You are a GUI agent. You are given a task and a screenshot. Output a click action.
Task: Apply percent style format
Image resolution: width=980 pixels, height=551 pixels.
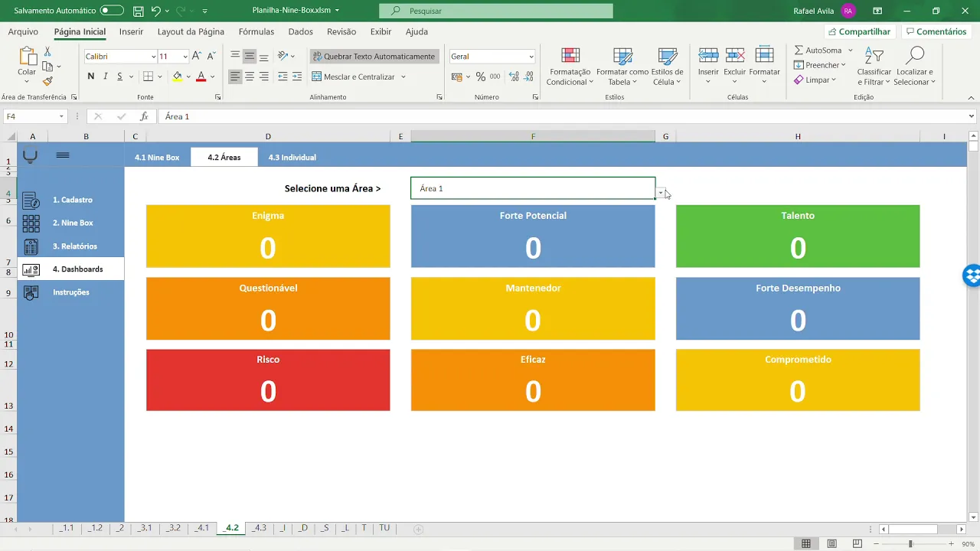click(x=481, y=77)
